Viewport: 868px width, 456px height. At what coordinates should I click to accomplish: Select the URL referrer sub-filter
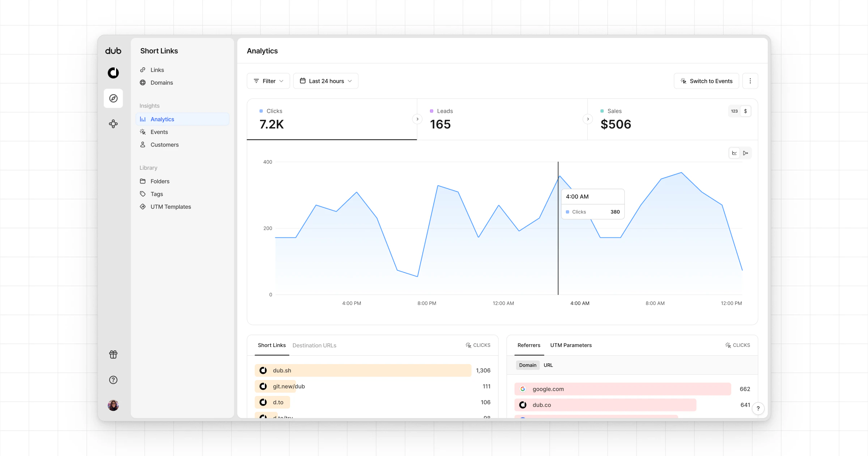(548, 365)
